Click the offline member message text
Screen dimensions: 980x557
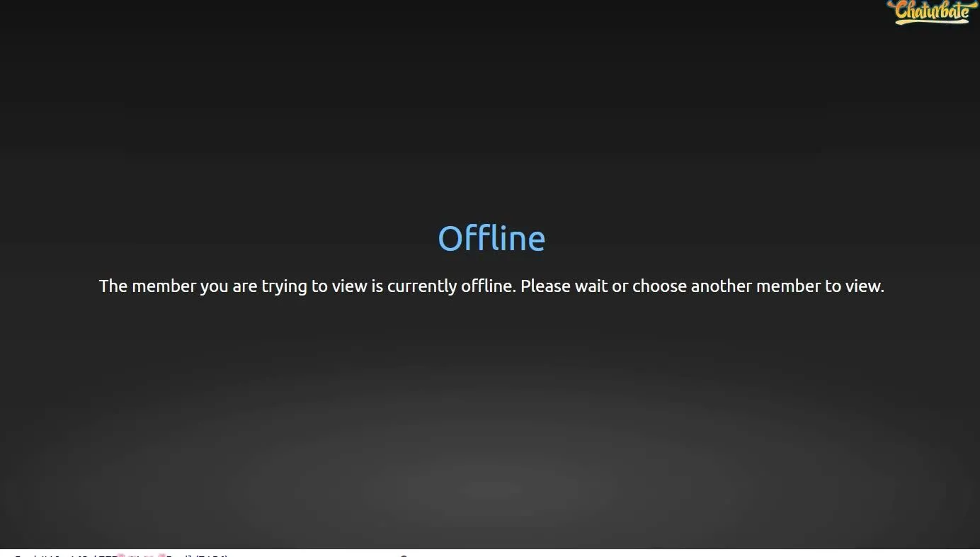(491, 286)
